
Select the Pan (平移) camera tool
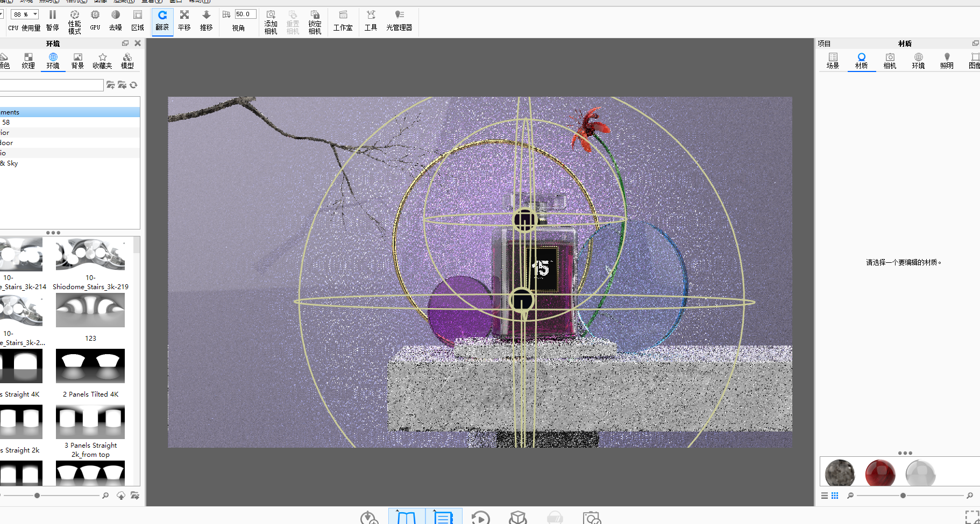point(184,20)
